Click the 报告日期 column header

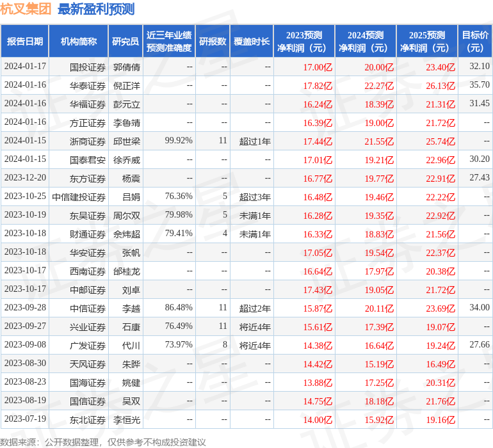click(x=24, y=41)
